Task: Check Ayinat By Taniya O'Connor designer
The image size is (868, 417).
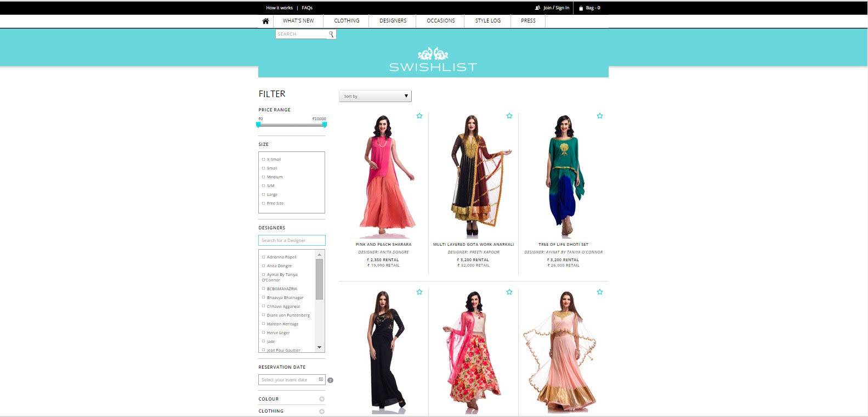Action: click(x=263, y=274)
